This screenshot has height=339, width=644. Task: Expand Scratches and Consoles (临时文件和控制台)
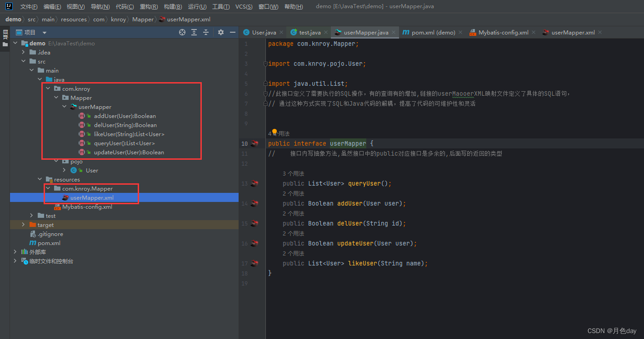click(x=15, y=261)
